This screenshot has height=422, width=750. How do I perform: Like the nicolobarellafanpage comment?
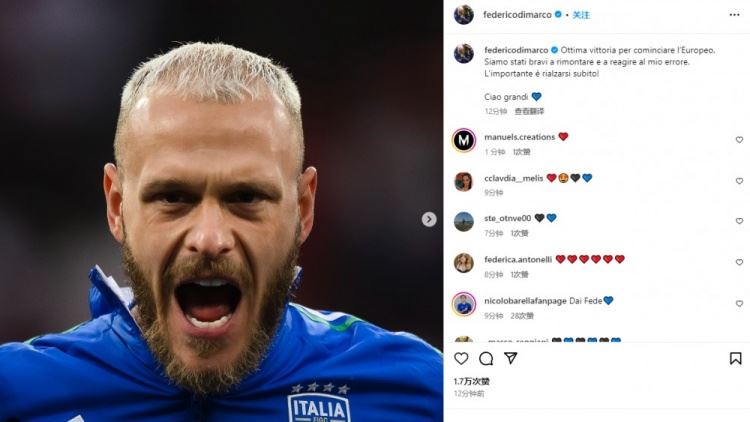739,303
